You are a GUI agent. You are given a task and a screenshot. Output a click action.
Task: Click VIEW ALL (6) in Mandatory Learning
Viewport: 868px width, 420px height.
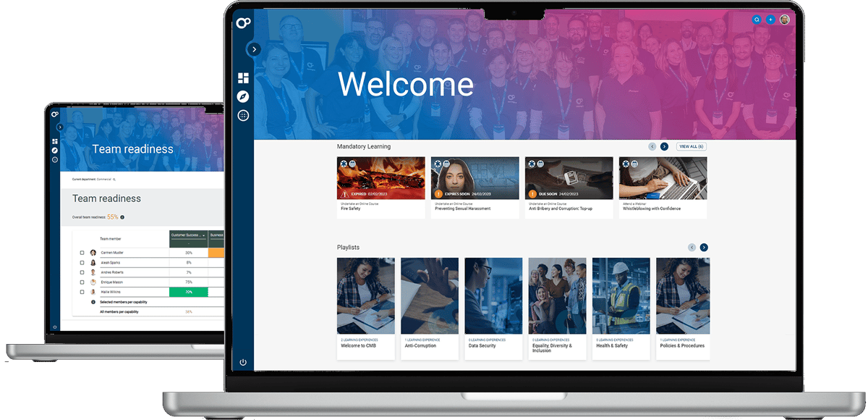(692, 146)
